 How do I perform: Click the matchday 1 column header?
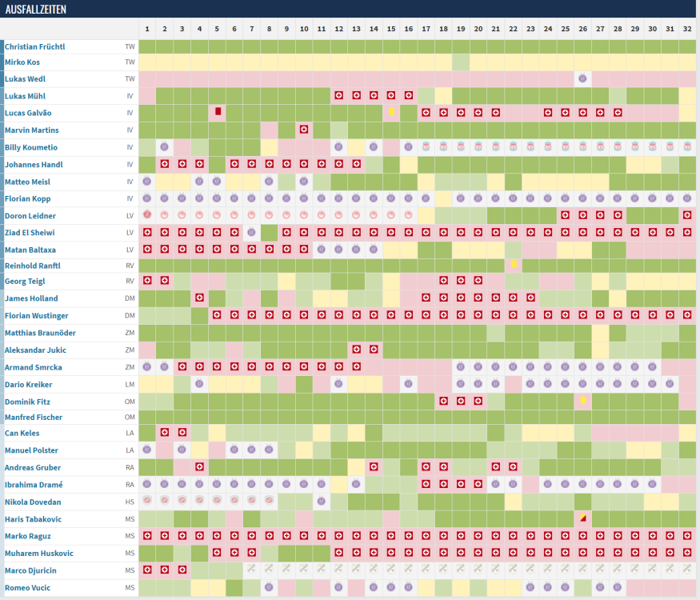tap(147, 29)
